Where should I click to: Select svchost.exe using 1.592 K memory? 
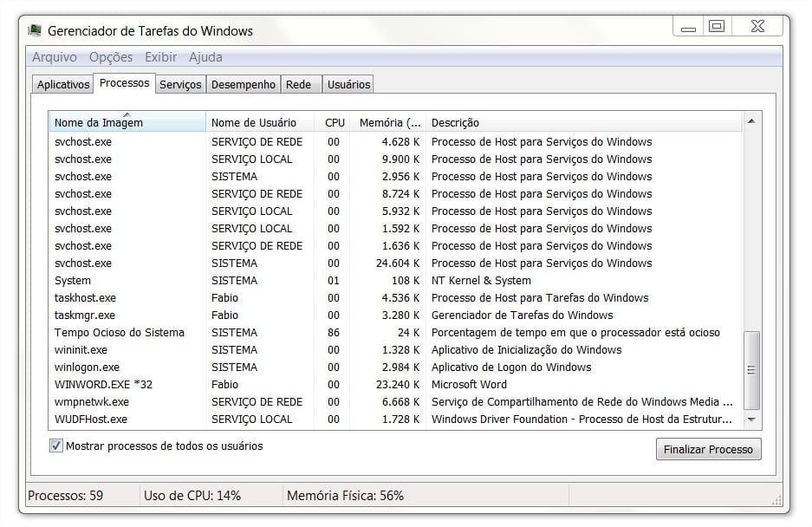tap(396, 229)
